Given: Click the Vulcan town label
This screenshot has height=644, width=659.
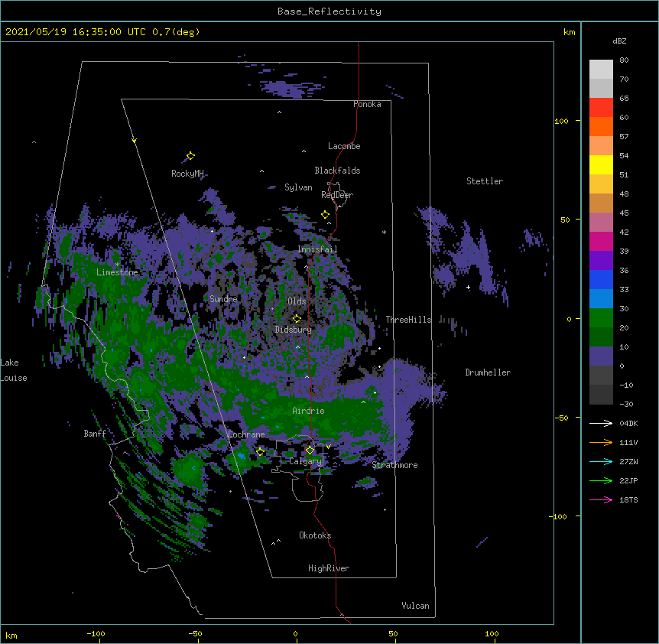Looking at the screenshot, I should [416, 606].
